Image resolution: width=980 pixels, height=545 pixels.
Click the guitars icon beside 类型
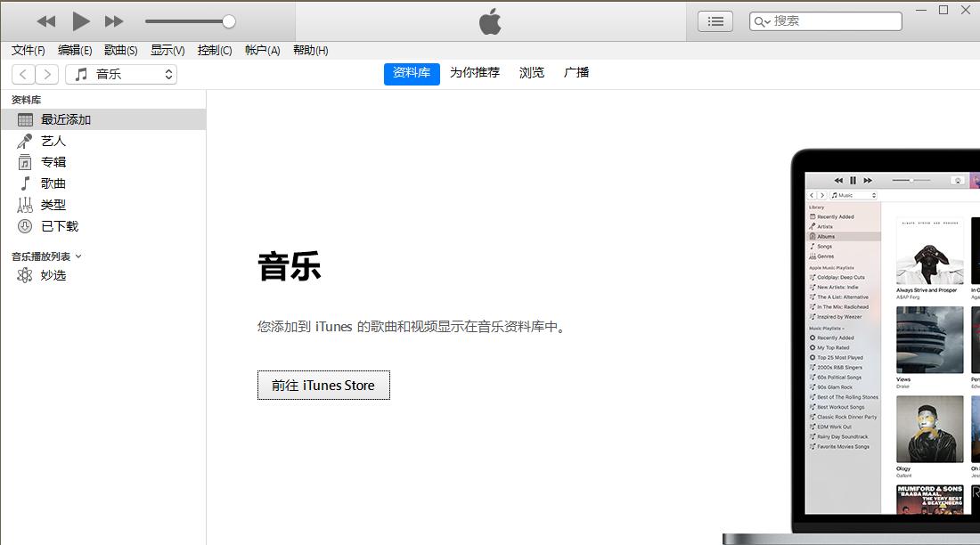tap(24, 205)
